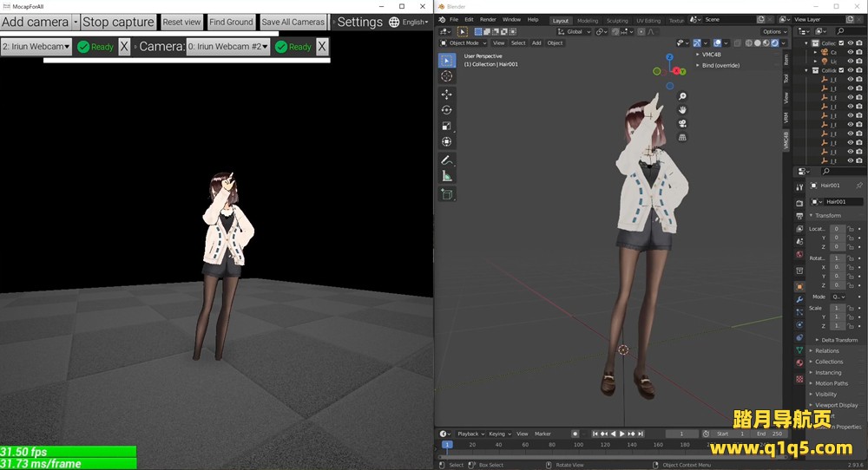Hide the top Collection using eye icon
Viewport: 868px width, 470px height.
[x=850, y=42]
